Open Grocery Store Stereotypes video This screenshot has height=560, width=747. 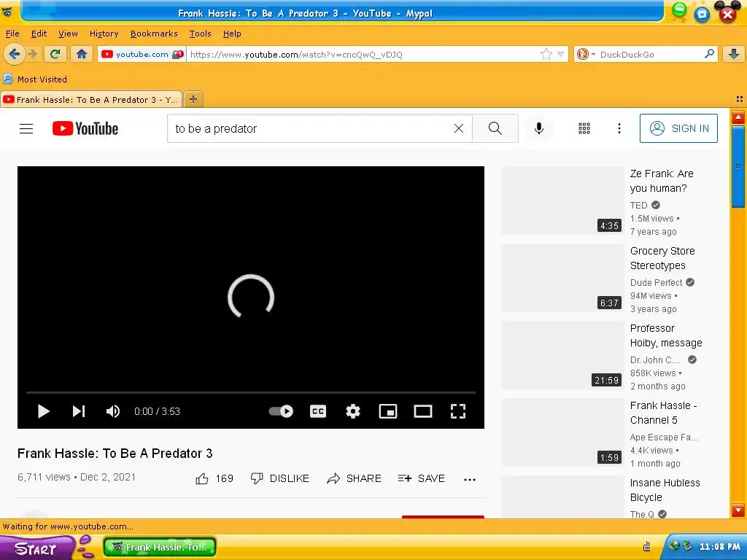(x=662, y=258)
